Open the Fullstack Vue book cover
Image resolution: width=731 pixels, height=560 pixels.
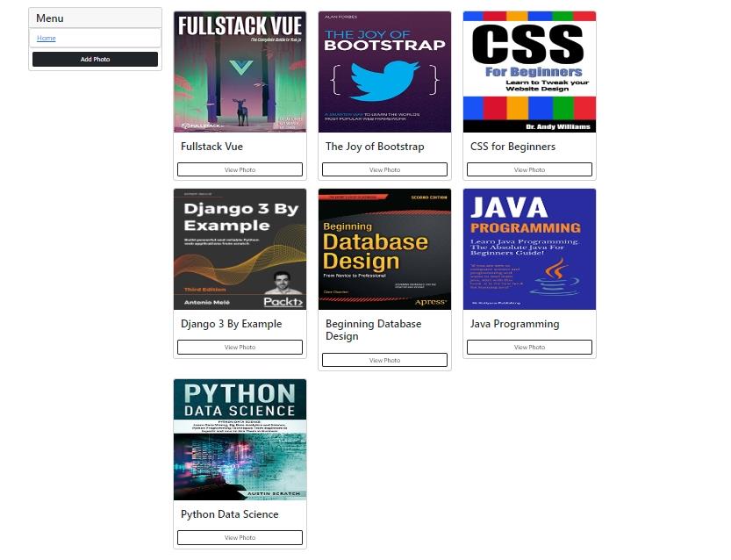[240, 72]
